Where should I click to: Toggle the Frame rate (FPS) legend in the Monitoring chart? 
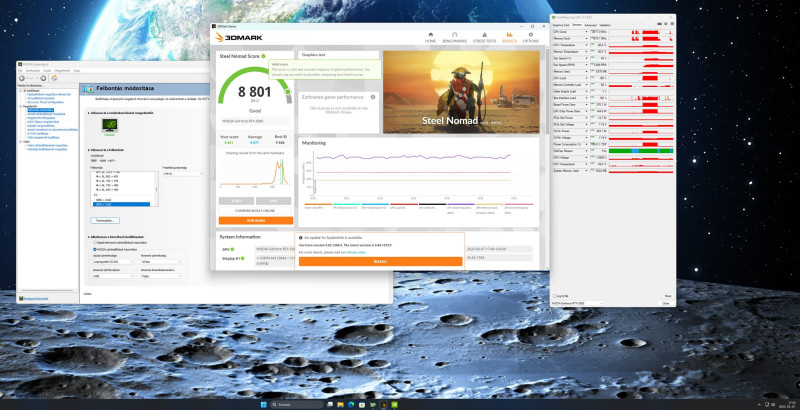[x=318, y=206]
